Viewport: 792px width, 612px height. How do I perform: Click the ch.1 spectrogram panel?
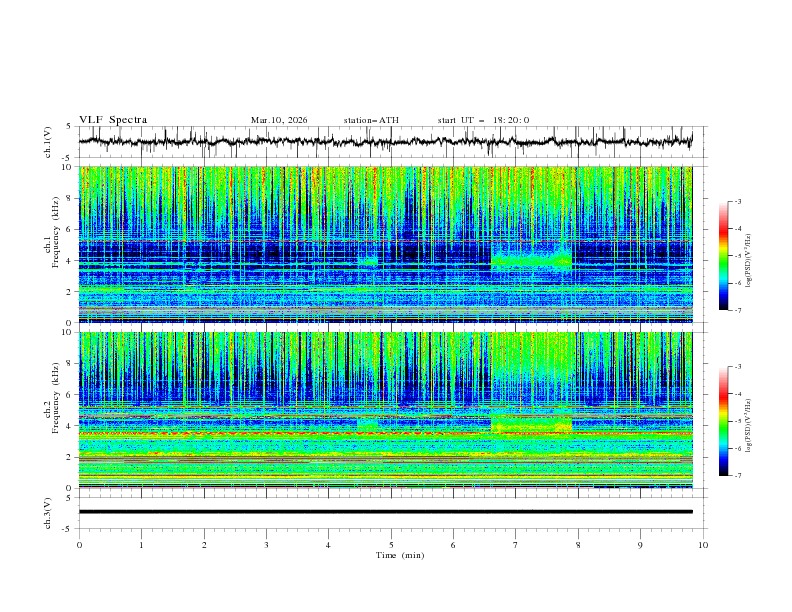point(386,244)
